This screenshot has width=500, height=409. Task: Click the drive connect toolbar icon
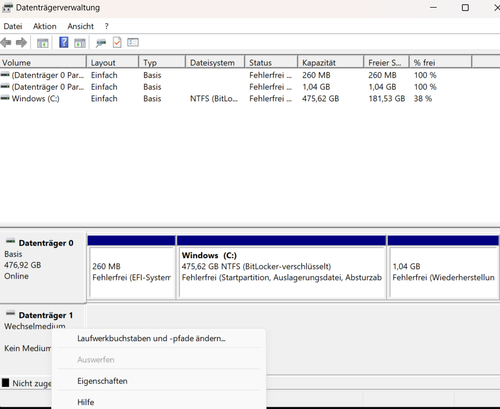(101, 43)
